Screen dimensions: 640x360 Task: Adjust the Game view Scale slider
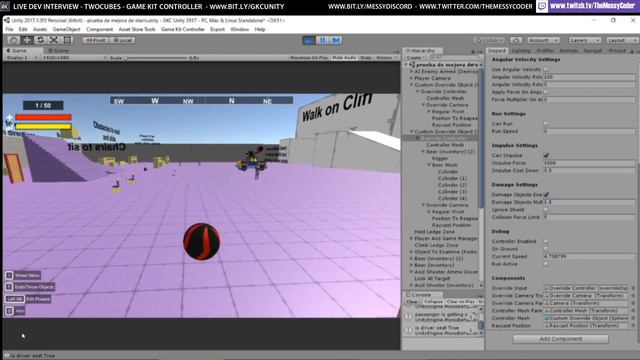coord(155,58)
